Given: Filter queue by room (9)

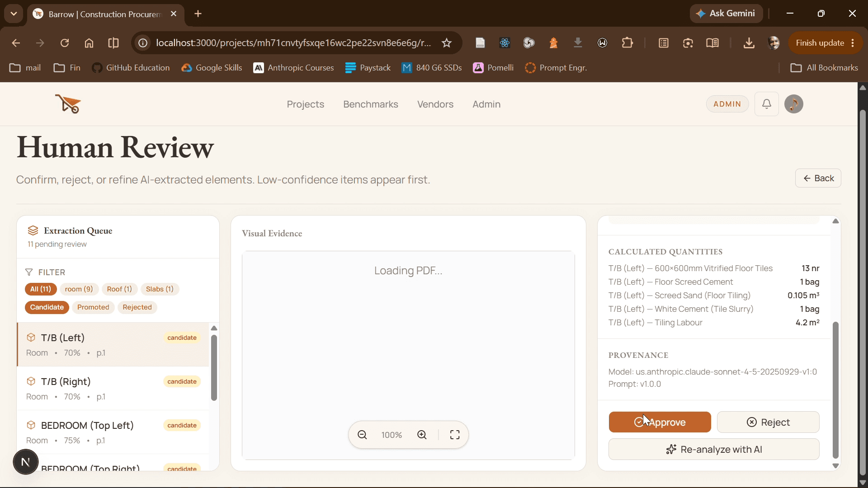Looking at the screenshot, I should pos(79,289).
